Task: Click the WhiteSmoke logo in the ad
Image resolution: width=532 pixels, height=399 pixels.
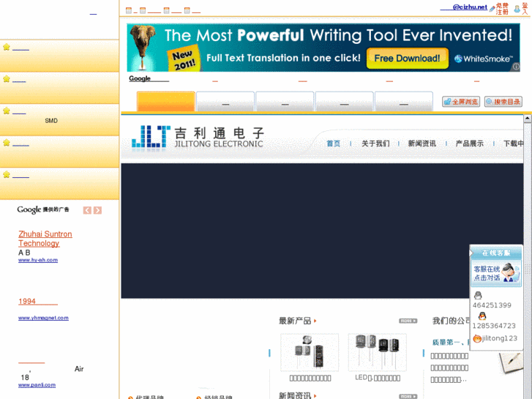Action: pyautogui.click(x=483, y=59)
